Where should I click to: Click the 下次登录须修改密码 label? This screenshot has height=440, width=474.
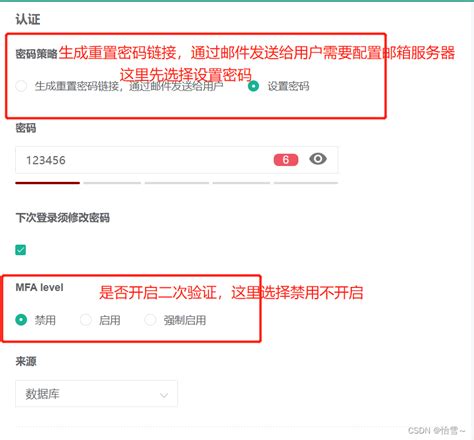pyautogui.click(x=62, y=218)
